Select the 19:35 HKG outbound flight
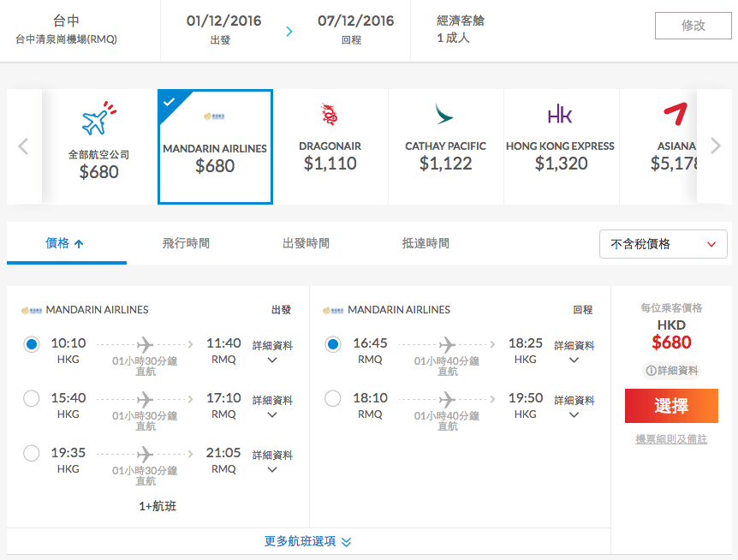Image resolution: width=738 pixels, height=560 pixels. (x=32, y=454)
